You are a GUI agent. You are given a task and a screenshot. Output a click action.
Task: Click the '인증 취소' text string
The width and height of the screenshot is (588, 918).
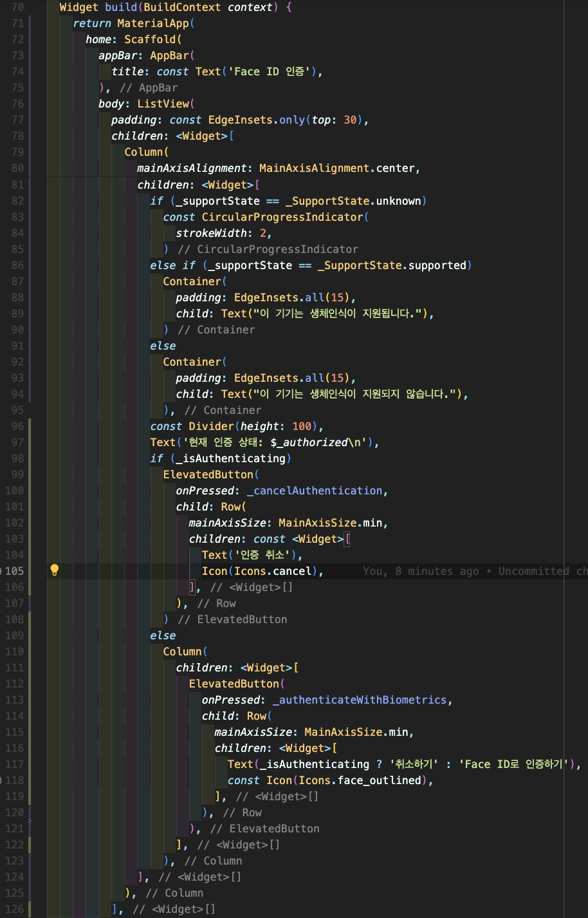pyautogui.click(x=263, y=555)
